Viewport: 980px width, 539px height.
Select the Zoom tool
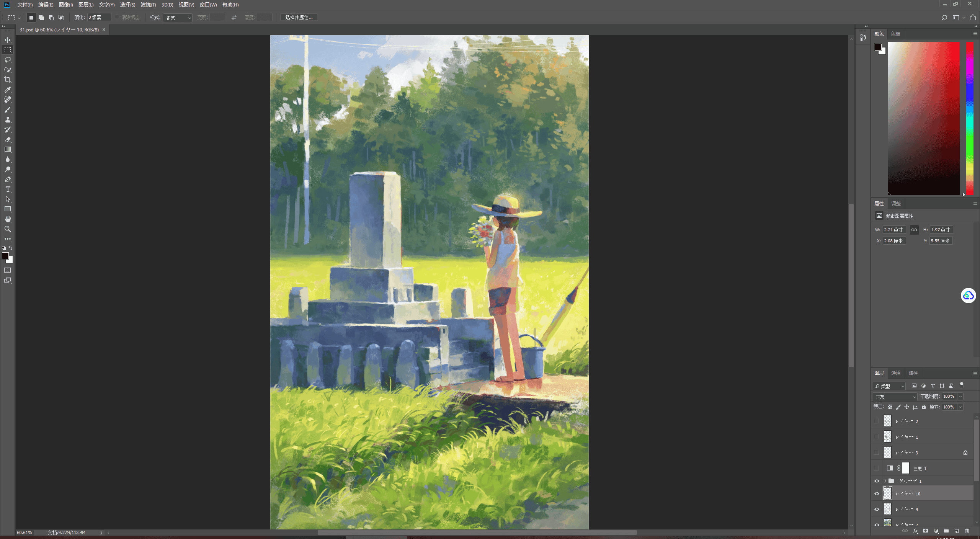(8, 229)
